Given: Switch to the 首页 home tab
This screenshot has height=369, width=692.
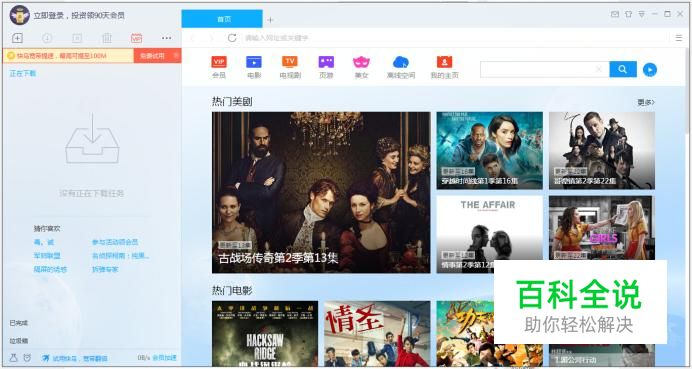Looking at the screenshot, I should [x=222, y=19].
